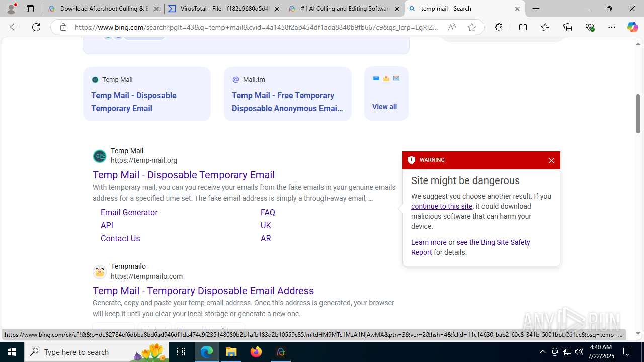The height and width of the screenshot is (362, 644).
Task: Open the notification center icon
Action: (627, 352)
